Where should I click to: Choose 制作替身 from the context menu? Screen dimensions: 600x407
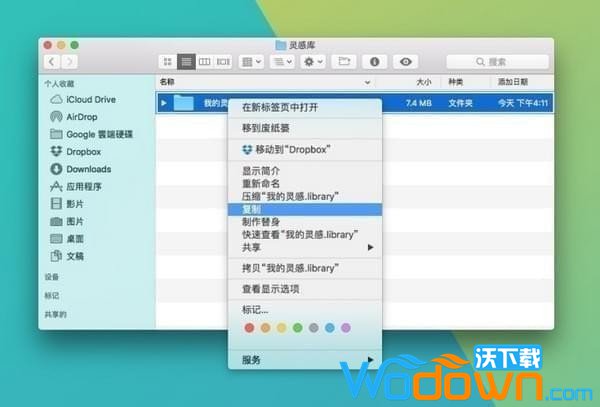click(305, 222)
